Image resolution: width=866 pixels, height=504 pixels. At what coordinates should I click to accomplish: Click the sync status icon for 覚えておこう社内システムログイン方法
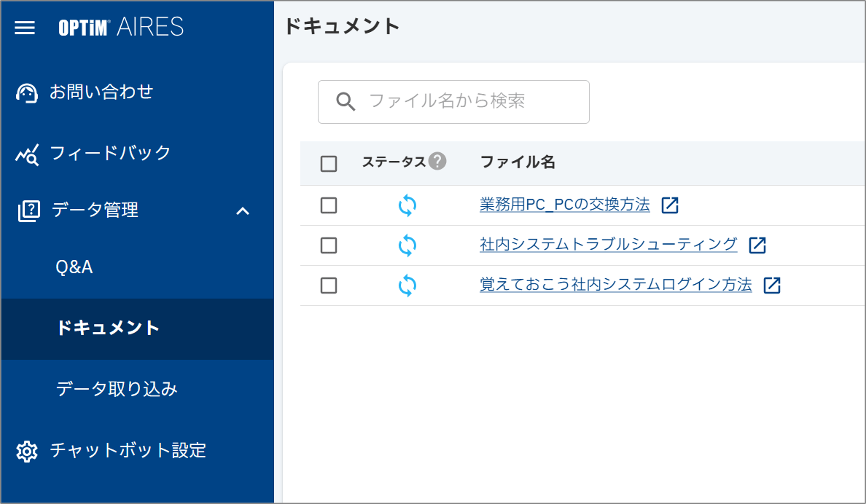point(408,285)
